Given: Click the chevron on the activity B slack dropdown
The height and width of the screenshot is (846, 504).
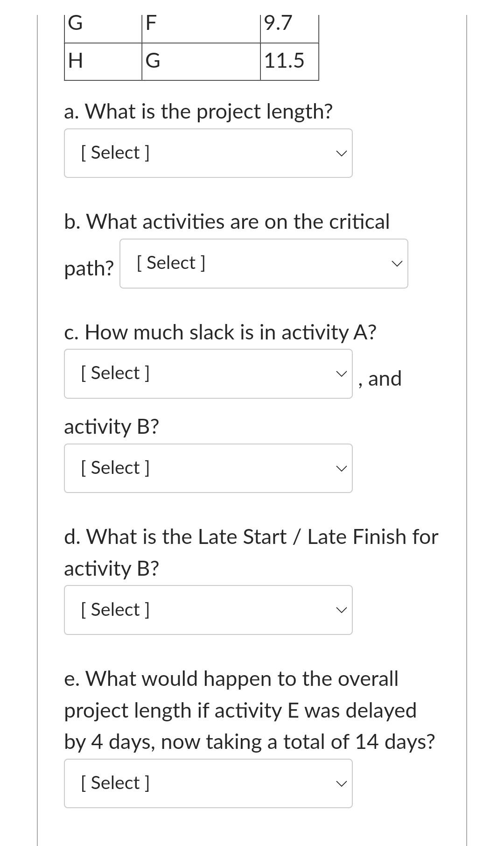Looking at the screenshot, I should tap(341, 468).
